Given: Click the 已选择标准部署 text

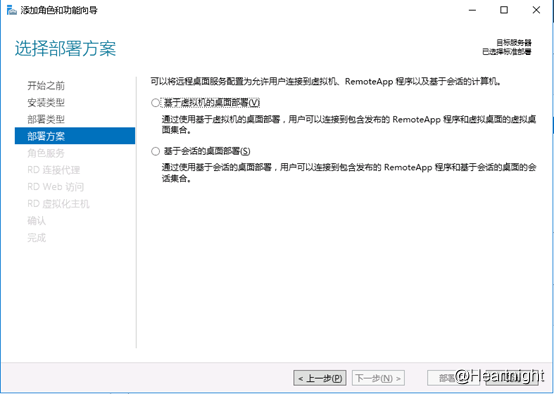Looking at the screenshot, I should (507, 52).
